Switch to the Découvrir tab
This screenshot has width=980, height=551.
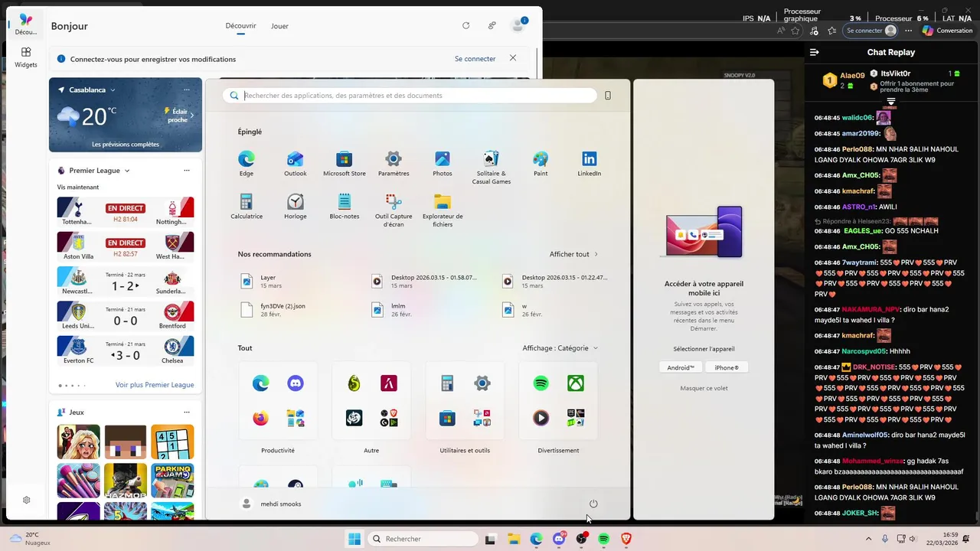[240, 26]
